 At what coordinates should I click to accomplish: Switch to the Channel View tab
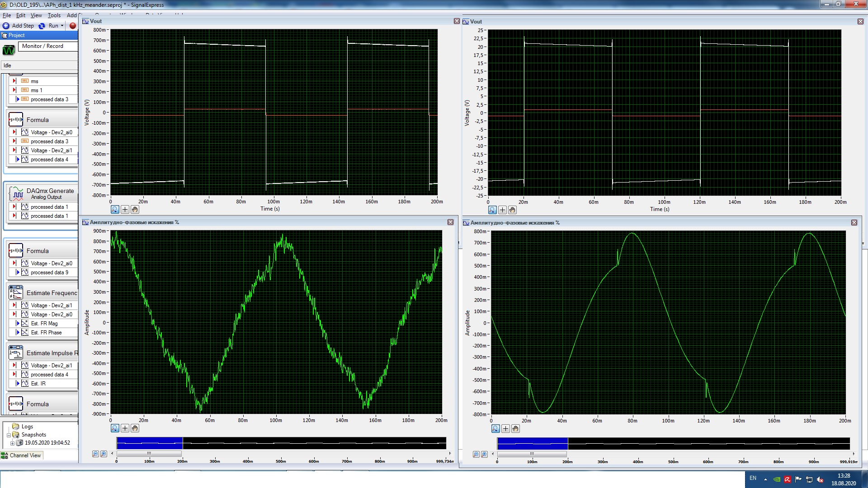coord(21,455)
